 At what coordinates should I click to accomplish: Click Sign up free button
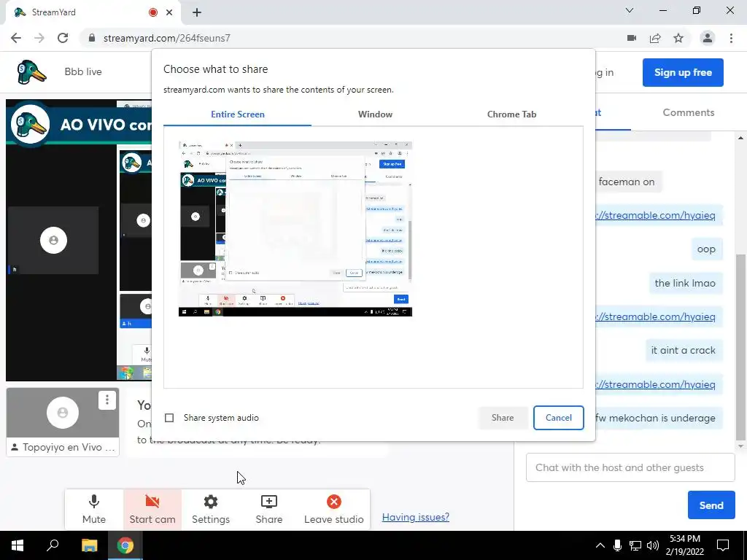coord(683,72)
